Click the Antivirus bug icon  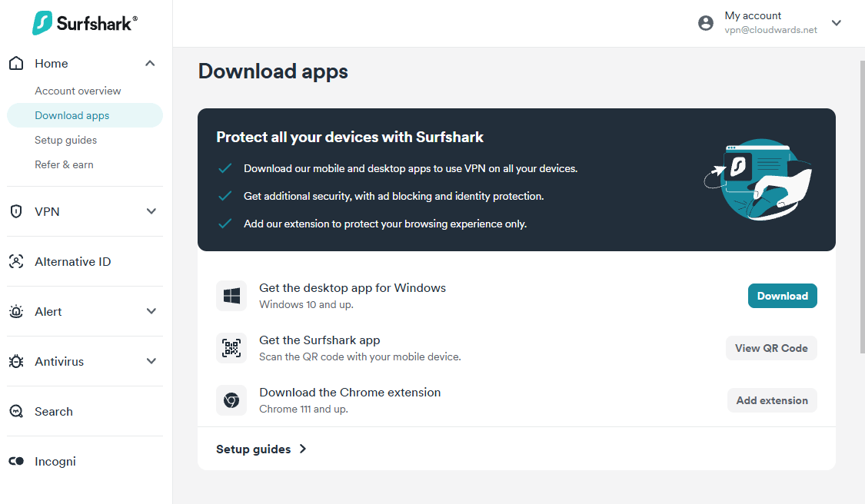coord(17,362)
